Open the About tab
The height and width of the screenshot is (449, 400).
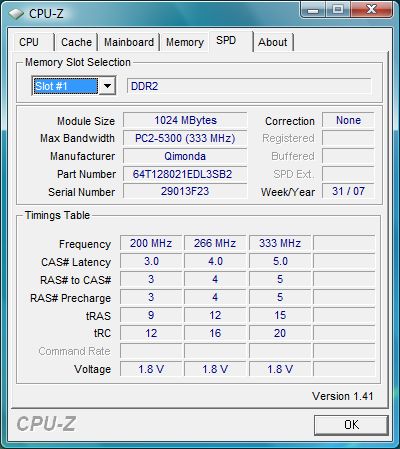click(273, 42)
